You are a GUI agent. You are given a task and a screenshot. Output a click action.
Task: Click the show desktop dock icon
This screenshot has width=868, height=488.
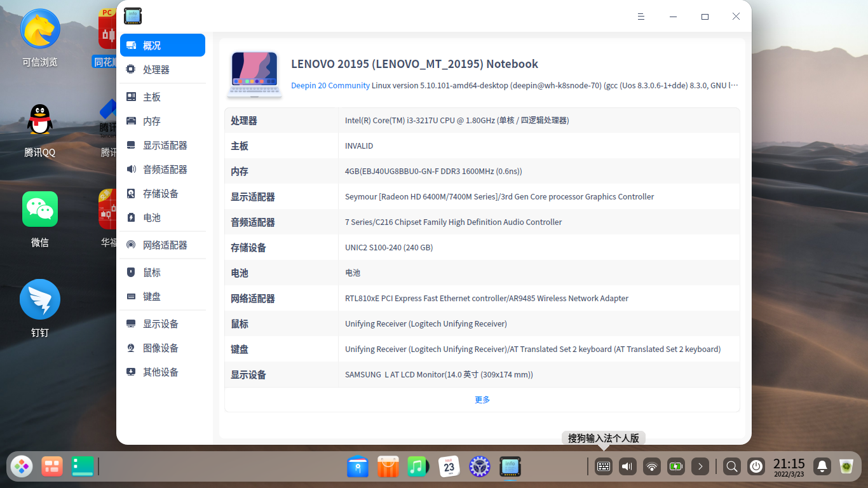(x=83, y=466)
